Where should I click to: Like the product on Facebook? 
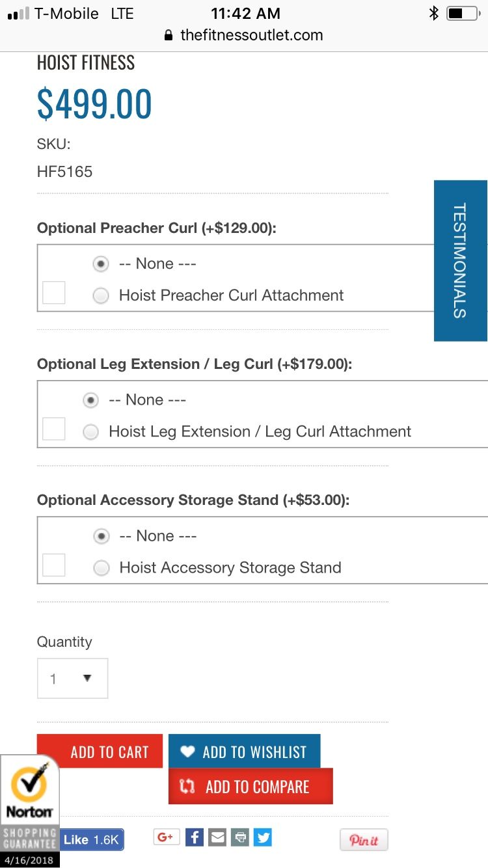[92, 839]
